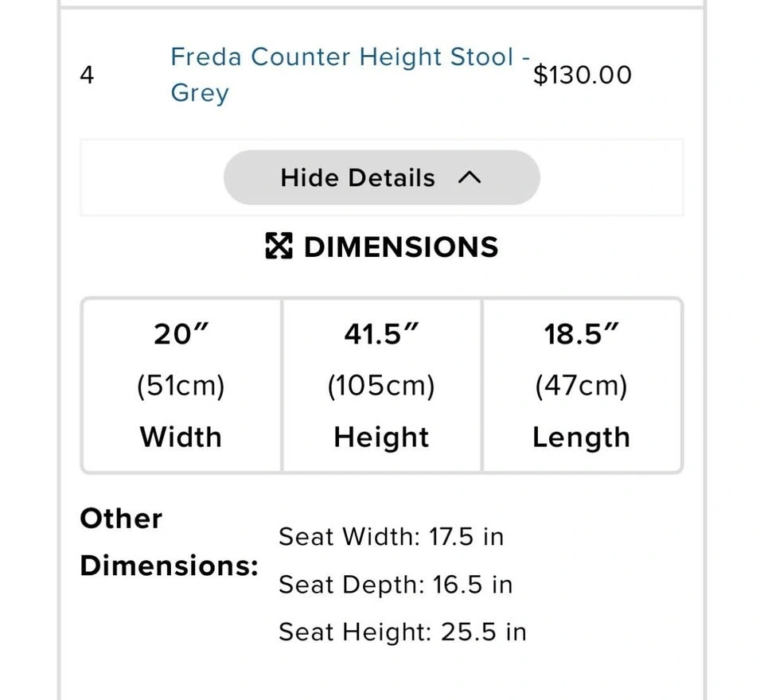Click the dimensions arrows icon
This screenshot has height=700, width=764.
click(x=279, y=247)
